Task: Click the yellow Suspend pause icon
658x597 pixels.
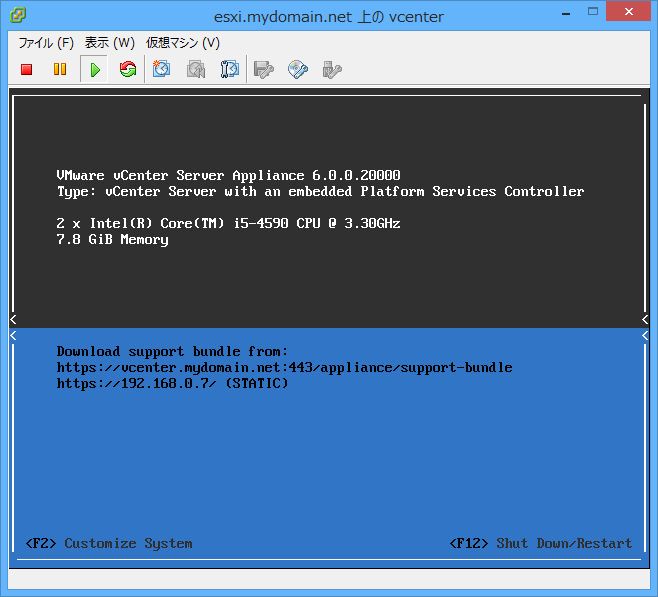Action: [60, 69]
